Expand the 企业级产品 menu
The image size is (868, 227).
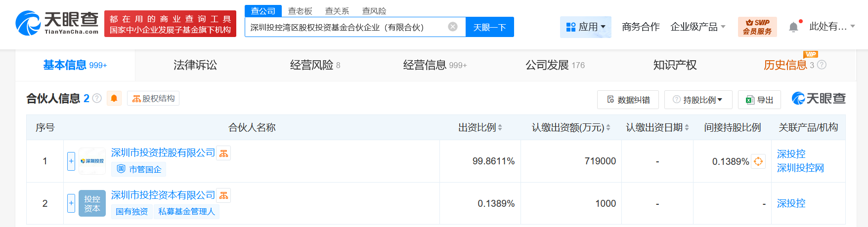click(697, 27)
